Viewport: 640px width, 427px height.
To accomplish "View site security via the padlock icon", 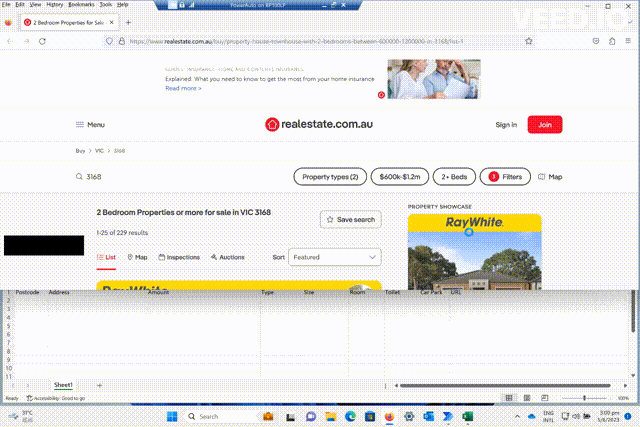I will pyautogui.click(x=122, y=41).
